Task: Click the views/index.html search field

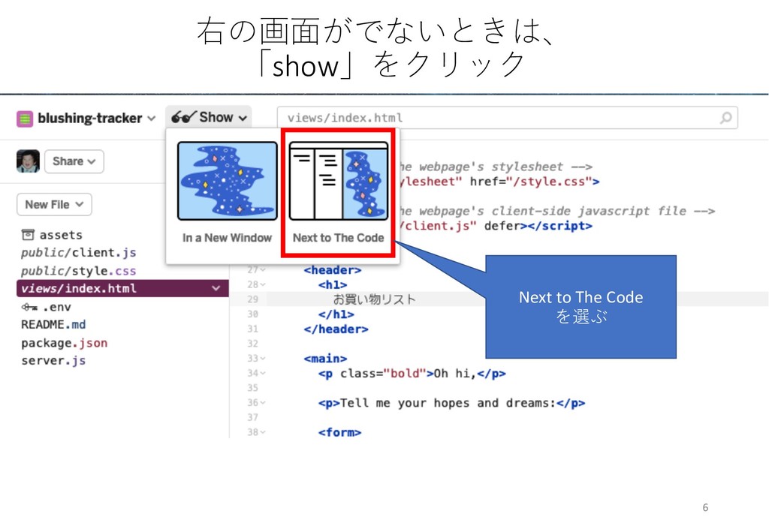Action: point(507,118)
